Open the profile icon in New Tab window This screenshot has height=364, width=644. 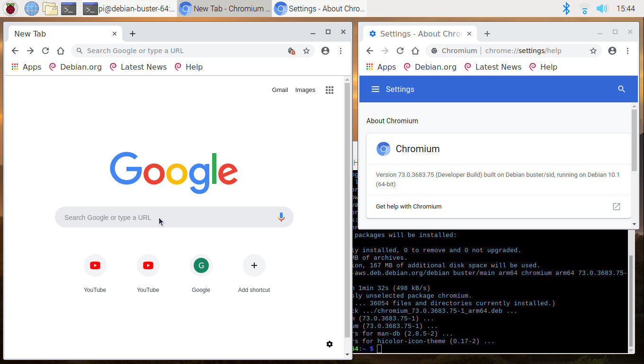pos(325,51)
